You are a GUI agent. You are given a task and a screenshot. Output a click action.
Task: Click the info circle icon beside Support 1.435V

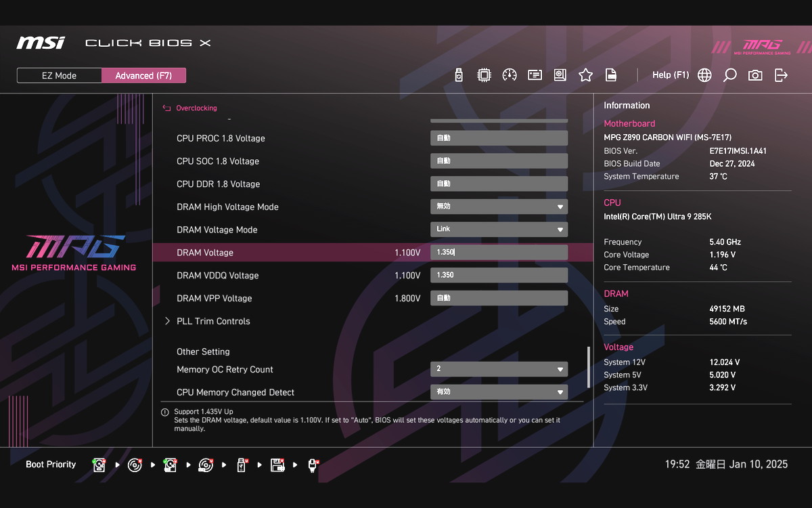point(164,412)
